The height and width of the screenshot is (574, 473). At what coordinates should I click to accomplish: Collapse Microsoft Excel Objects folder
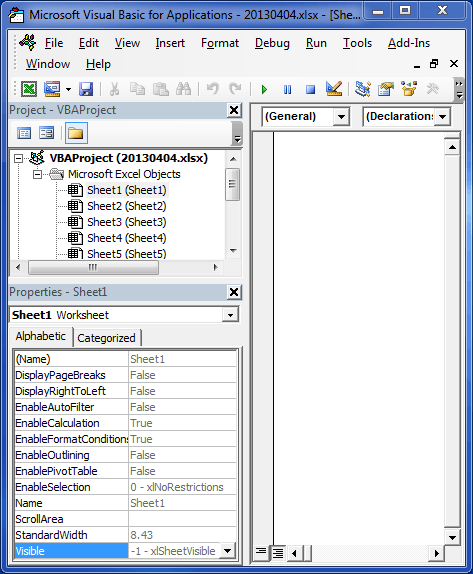37,175
